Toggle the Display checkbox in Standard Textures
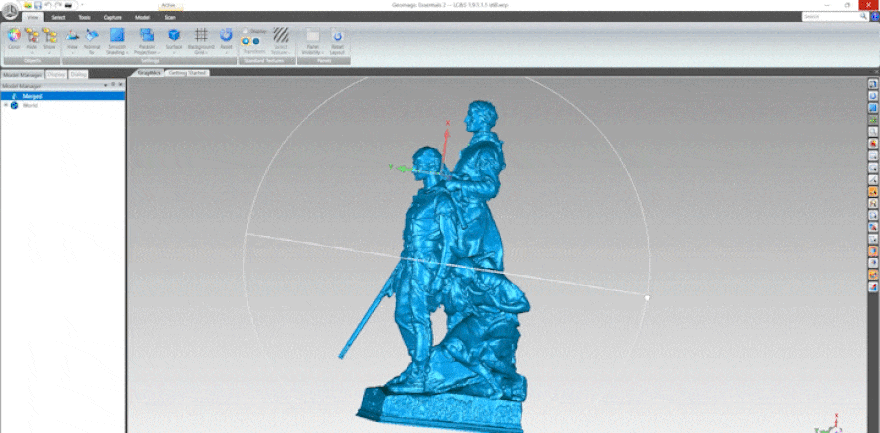 click(x=245, y=31)
